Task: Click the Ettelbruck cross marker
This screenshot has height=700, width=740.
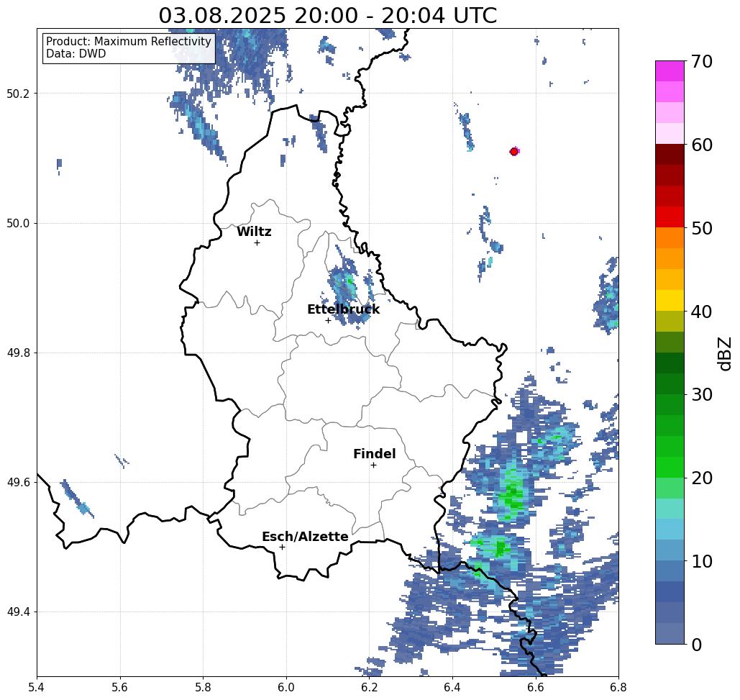Action: pyautogui.click(x=329, y=320)
